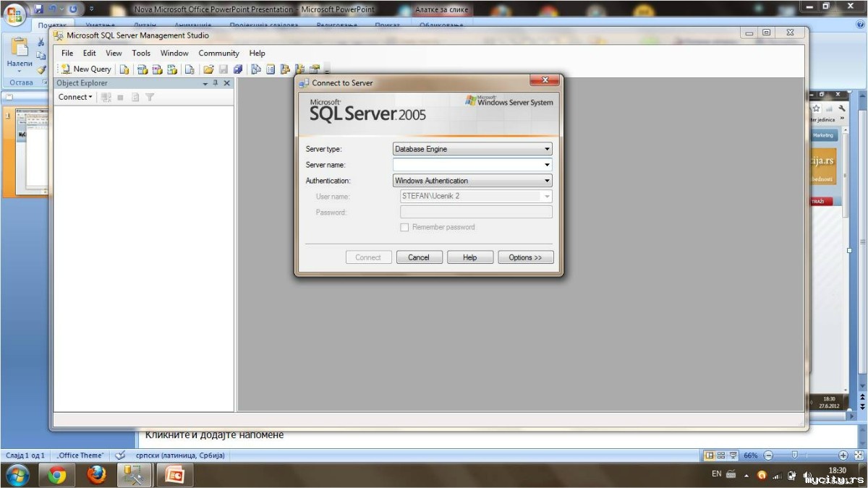Open the Template Explorer icon
Viewport: 868px width, 488px height.
click(300, 69)
